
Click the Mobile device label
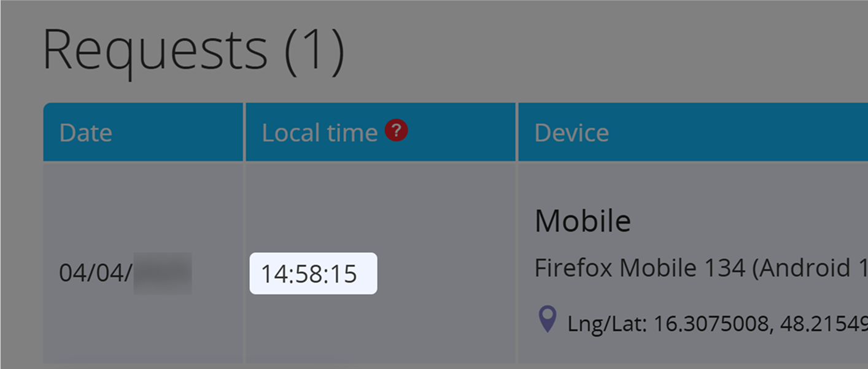(583, 220)
